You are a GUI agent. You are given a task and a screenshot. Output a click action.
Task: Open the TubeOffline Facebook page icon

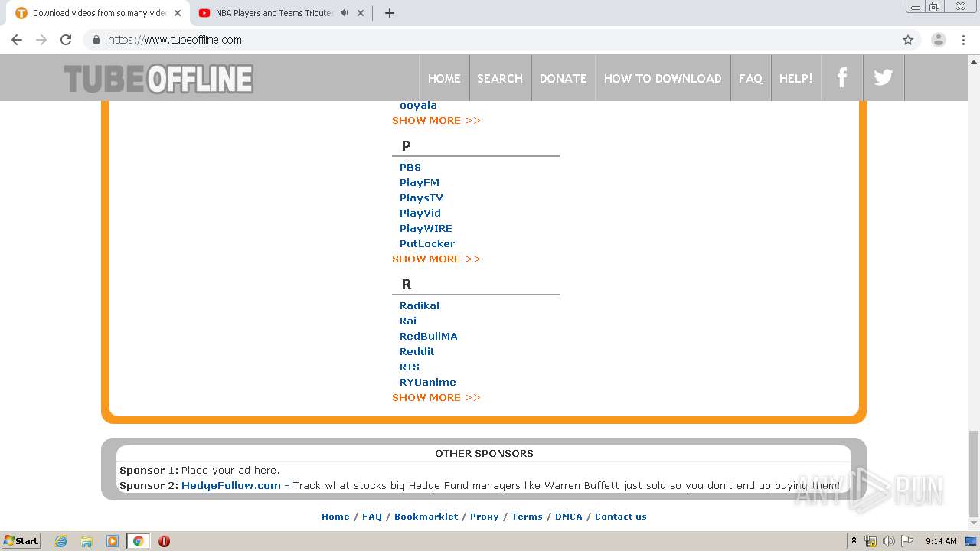(842, 78)
